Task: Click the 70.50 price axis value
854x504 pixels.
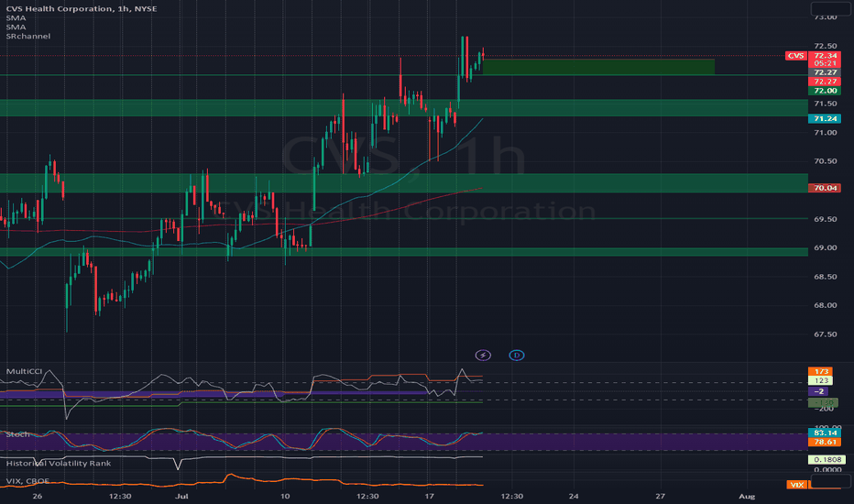Action: [x=825, y=161]
